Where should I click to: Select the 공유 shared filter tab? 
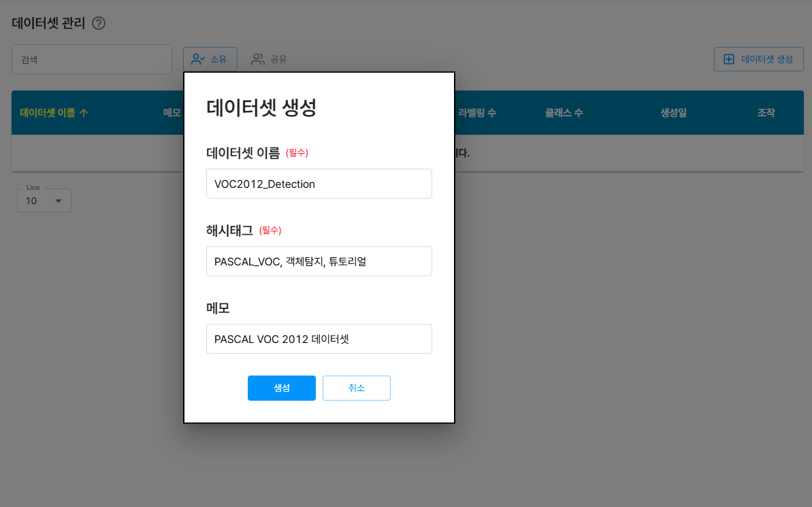coord(269,59)
